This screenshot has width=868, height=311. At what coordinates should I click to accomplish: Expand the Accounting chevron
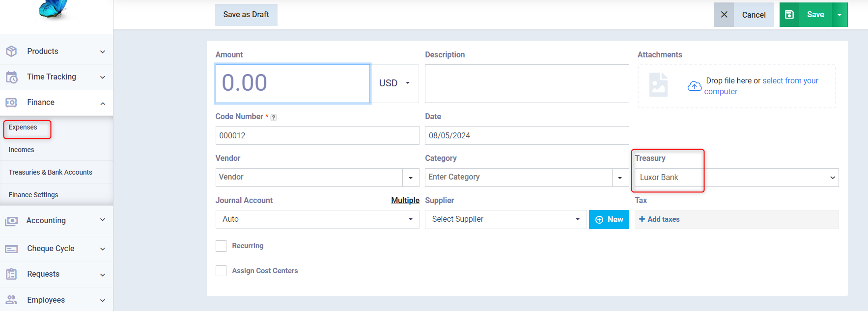103,220
